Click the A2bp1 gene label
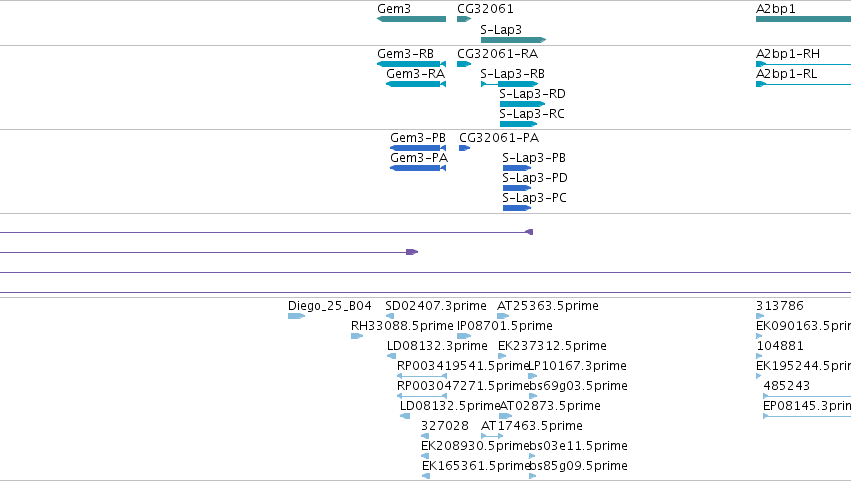The height and width of the screenshot is (481, 851). [x=776, y=9]
